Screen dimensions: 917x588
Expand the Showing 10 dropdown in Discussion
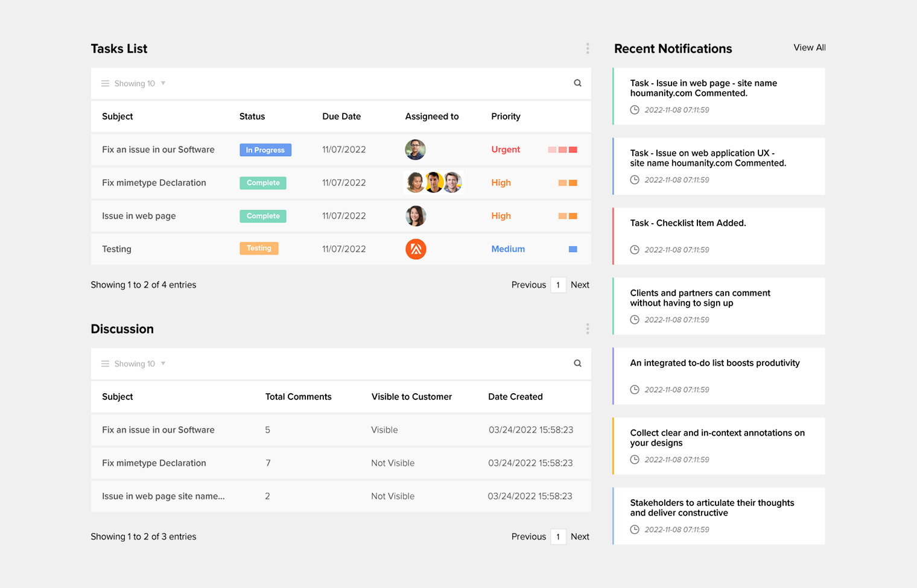163,364
